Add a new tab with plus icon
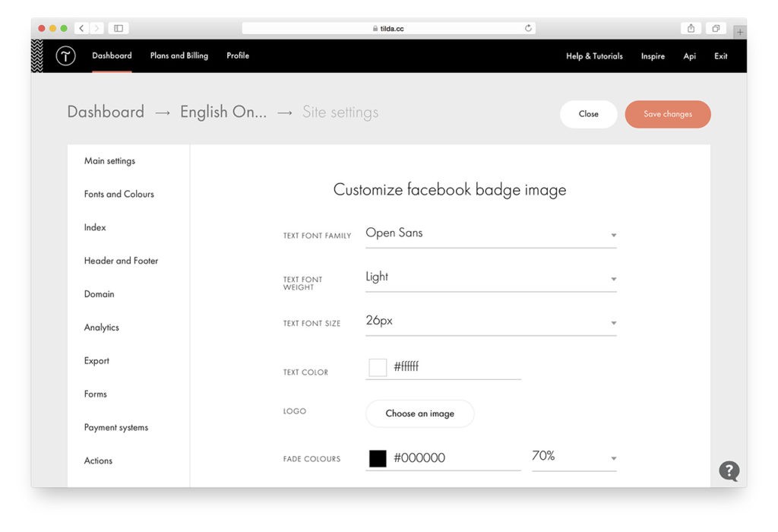This screenshot has width=778, height=532. (740, 32)
